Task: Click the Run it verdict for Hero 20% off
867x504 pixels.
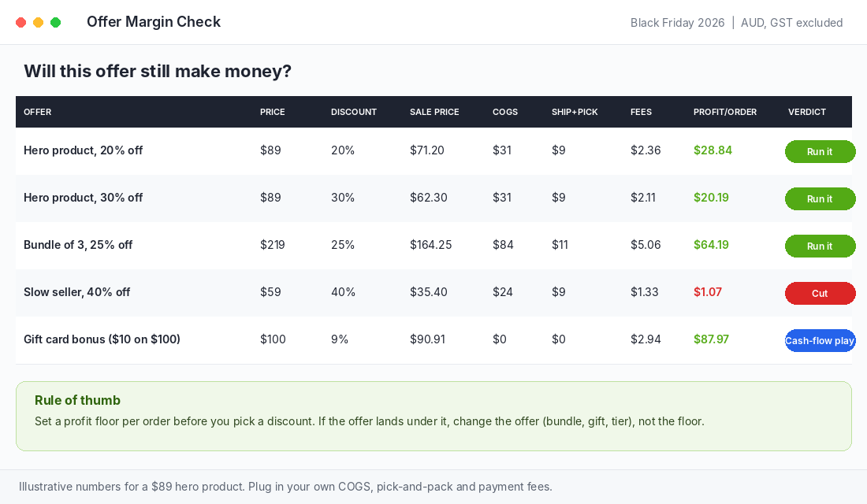Action: click(820, 151)
